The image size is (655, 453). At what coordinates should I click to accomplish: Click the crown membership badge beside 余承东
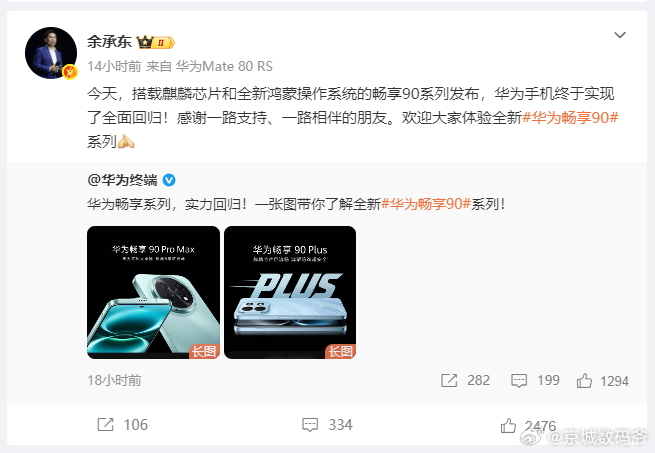(x=155, y=42)
